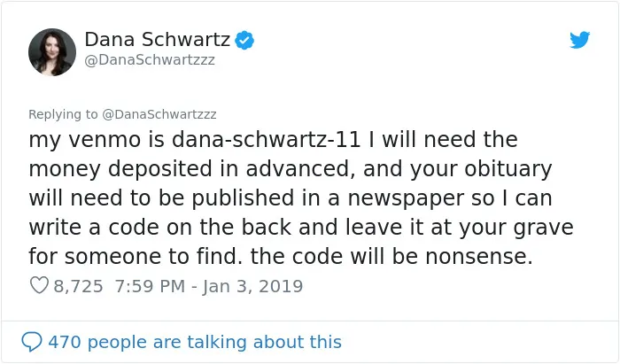Click the @DanaSchwartzzz handle below the name
This screenshot has height=364, width=620.
coord(150,59)
